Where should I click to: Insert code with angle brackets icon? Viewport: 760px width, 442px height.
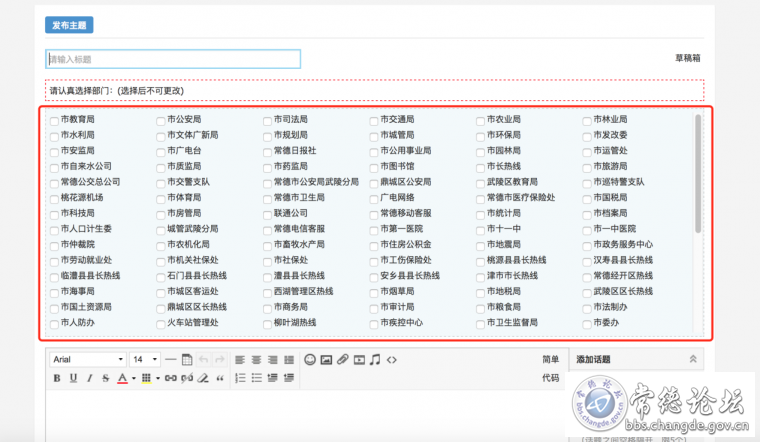point(392,360)
